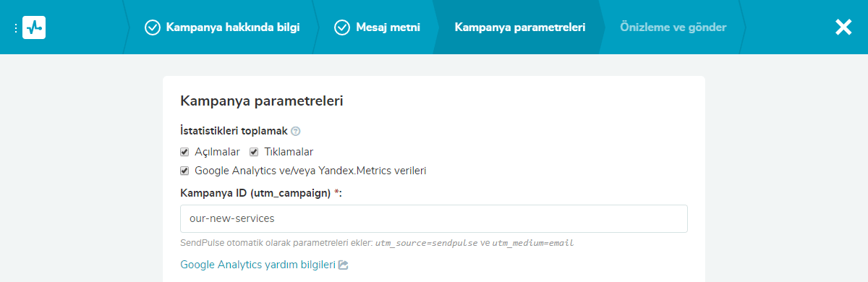
Task: Uncheck the Açılmalar checkbox
Action: [x=184, y=152]
